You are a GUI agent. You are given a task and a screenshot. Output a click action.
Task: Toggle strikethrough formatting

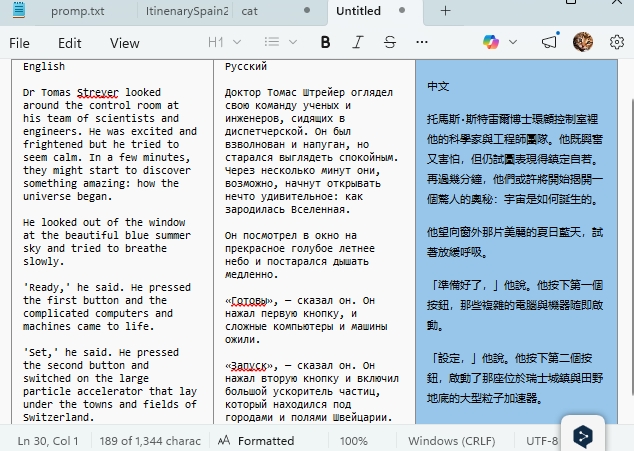click(x=390, y=42)
